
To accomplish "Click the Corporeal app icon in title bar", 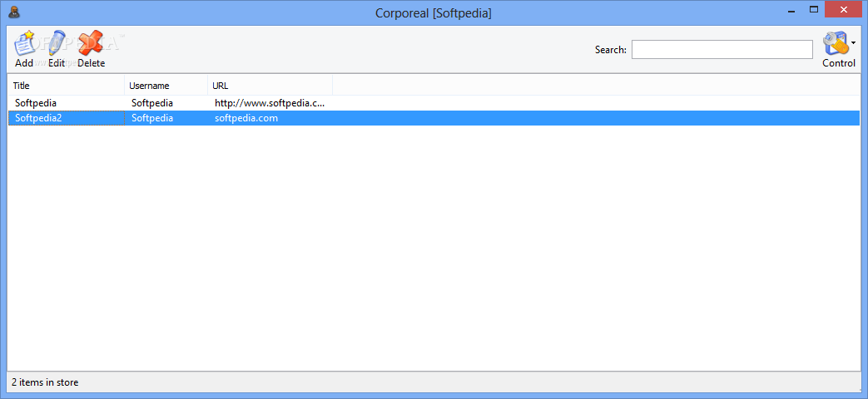I will [x=15, y=11].
